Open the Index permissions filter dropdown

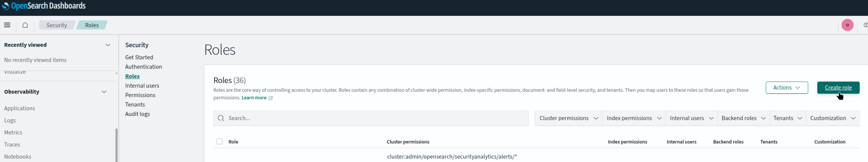coord(634,118)
